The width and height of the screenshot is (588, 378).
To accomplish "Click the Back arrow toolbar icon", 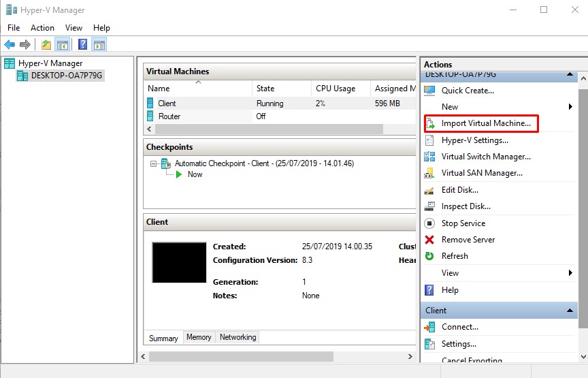I will (10, 45).
